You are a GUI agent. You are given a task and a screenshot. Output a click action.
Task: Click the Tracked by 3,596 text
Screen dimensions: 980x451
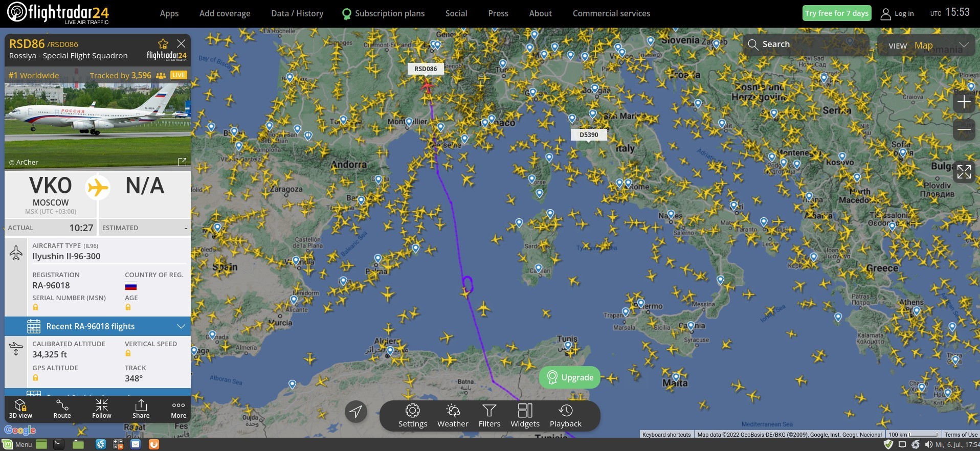[121, 76]
